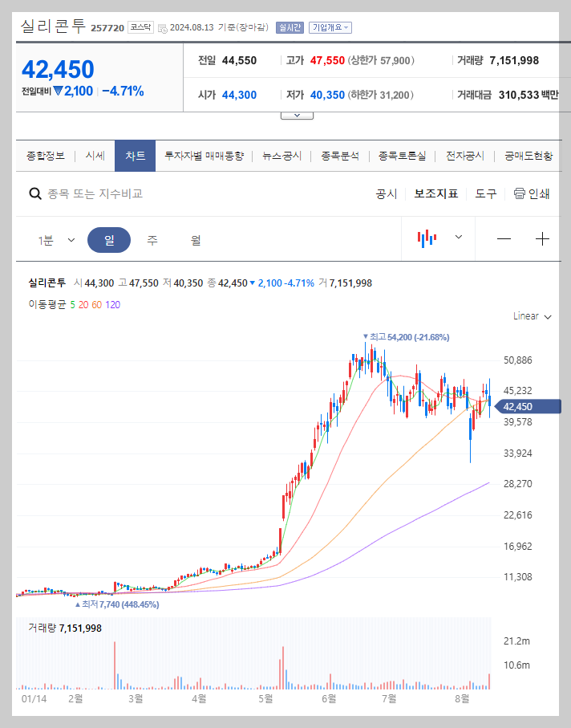Zoom out using the minus icon
The image size is (571, 728).
pos(504,238)
